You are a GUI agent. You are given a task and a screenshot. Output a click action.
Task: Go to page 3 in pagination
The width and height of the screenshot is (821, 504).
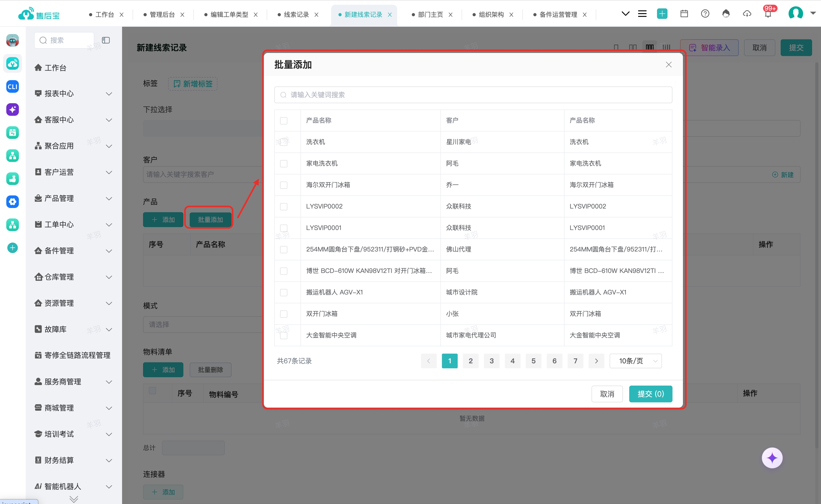click(491, 361)
